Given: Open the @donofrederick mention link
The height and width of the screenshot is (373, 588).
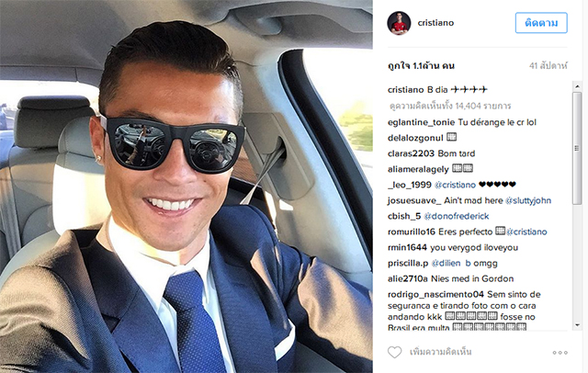Looking at the screenshot, I should click(x=457, y=216).
